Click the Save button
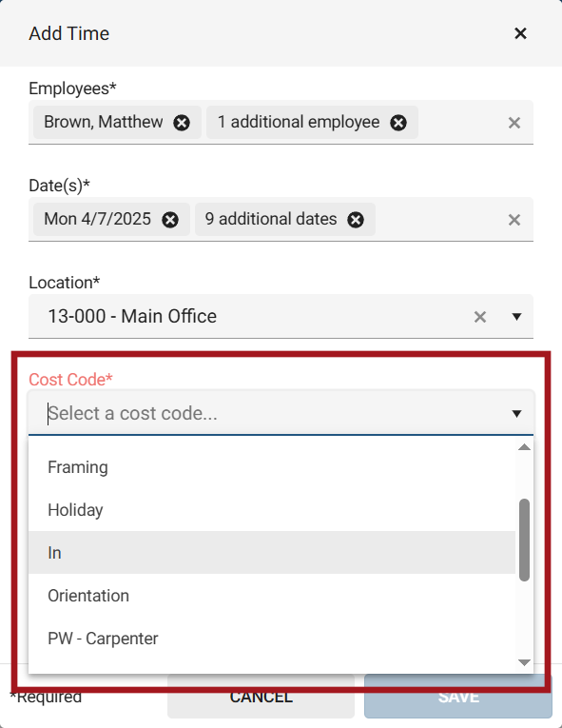 point(458,697)
